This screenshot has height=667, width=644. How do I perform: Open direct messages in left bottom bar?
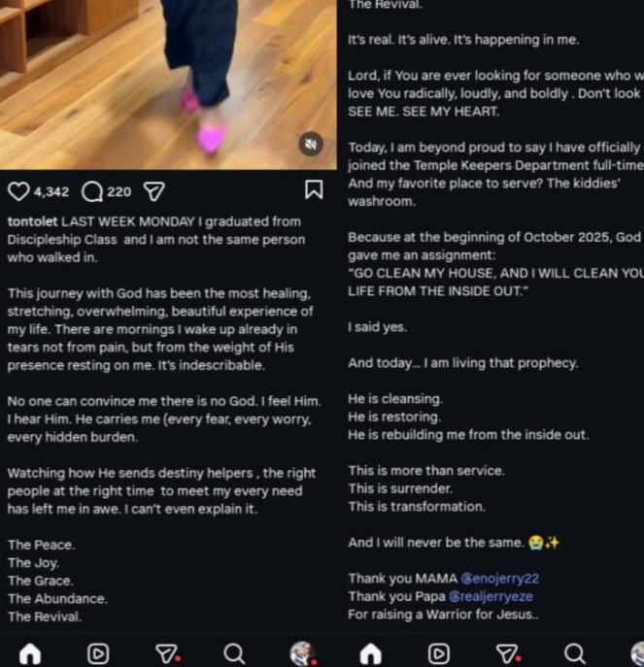(167, 653)
